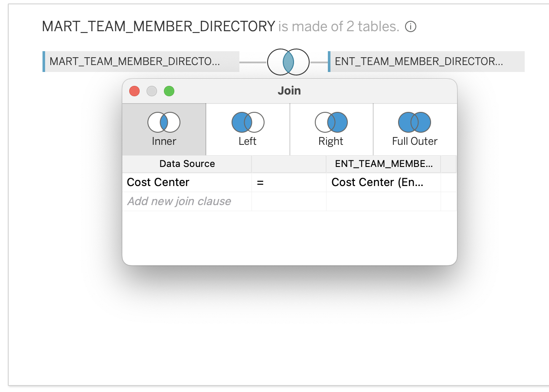The image size is (549, 392).
Task: Close the Join dialog with the red button
Action: 134,91
